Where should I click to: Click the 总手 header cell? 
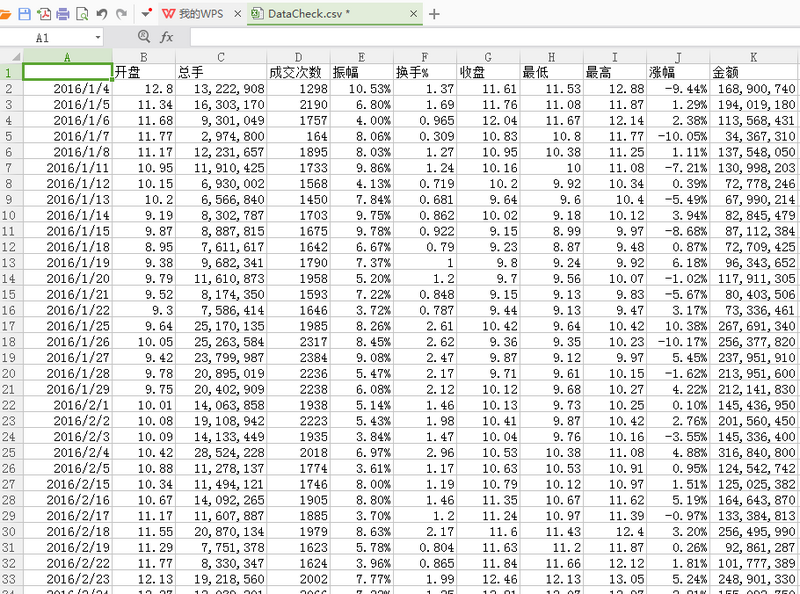[x=221, y=72]
